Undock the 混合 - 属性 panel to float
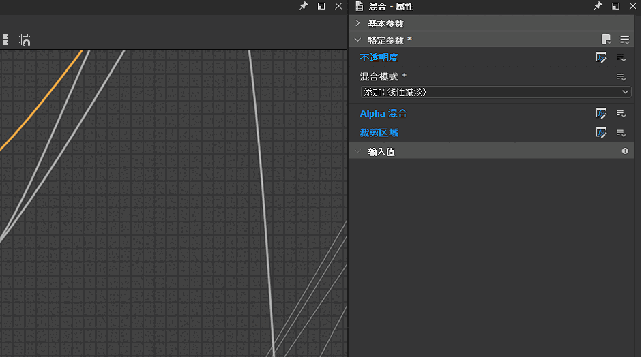The width and height of the screenshot is (644, 357). (615, 6)
